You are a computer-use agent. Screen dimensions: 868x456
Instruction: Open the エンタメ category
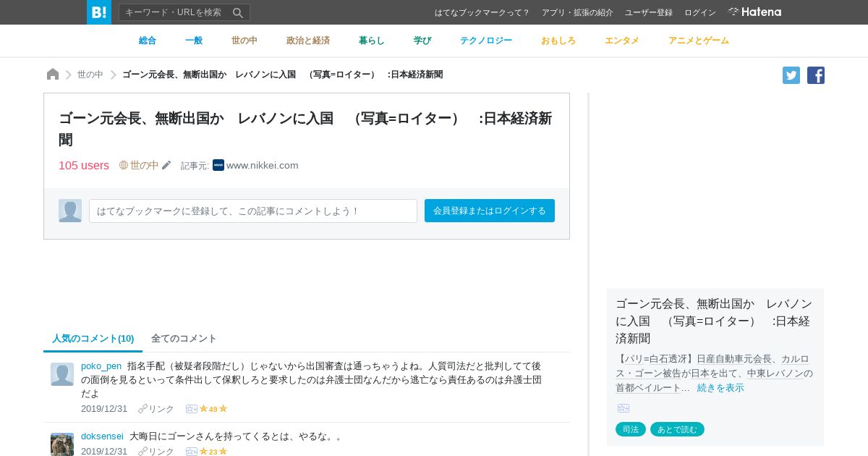(622, 41)
